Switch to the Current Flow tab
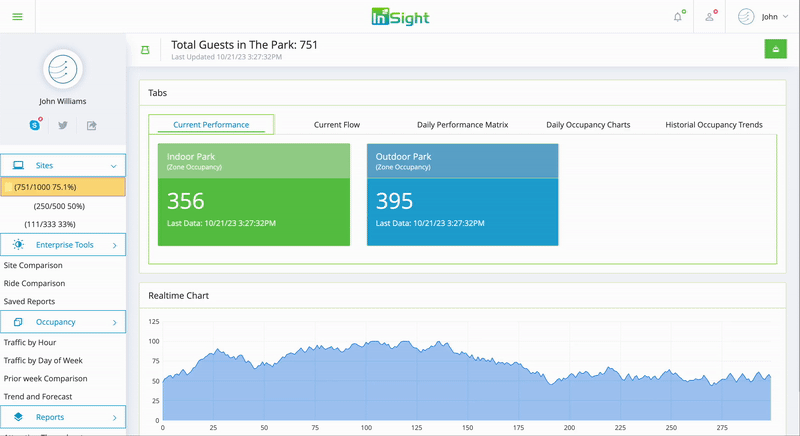The image size is (800, 436). 337,124
